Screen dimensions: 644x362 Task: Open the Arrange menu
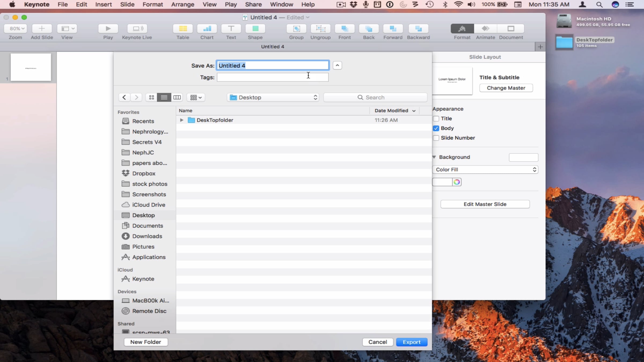183,4
